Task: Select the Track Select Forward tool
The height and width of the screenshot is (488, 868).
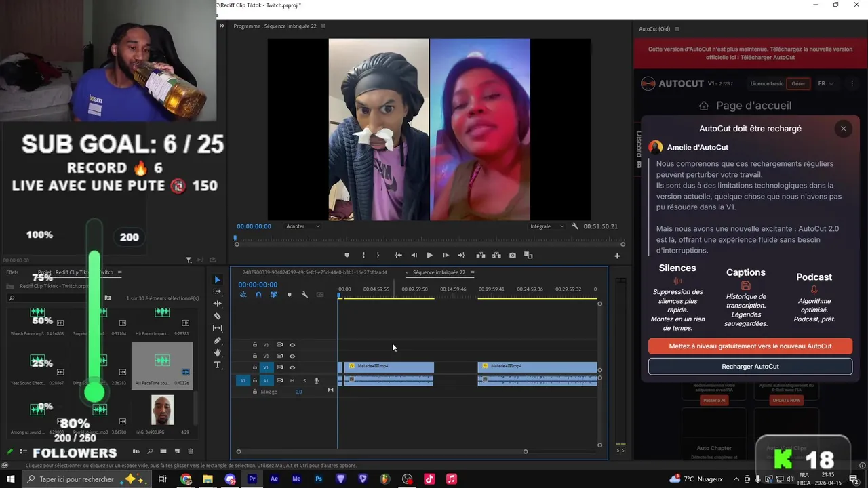Action: [217, 291]
